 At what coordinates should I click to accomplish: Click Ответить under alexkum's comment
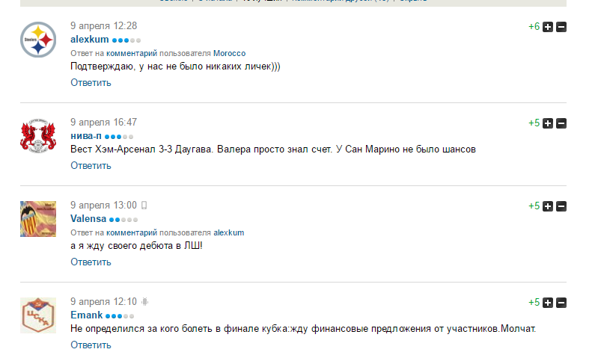91,83
